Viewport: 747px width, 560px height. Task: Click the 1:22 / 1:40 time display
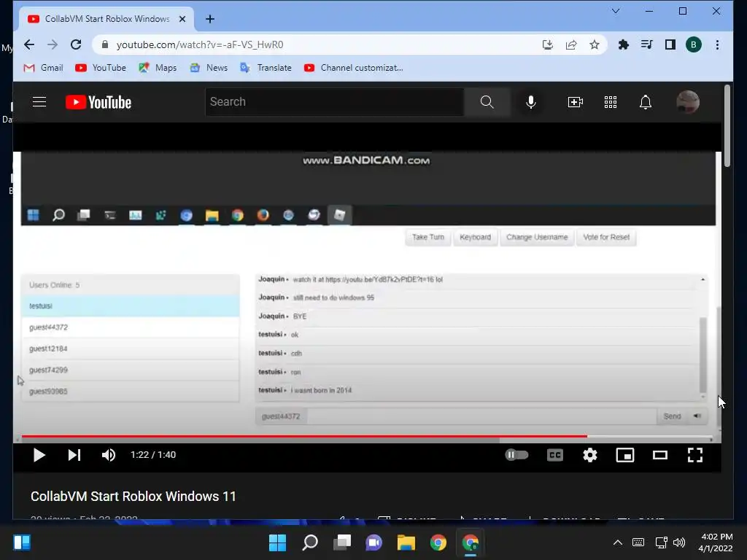[153, 455]
